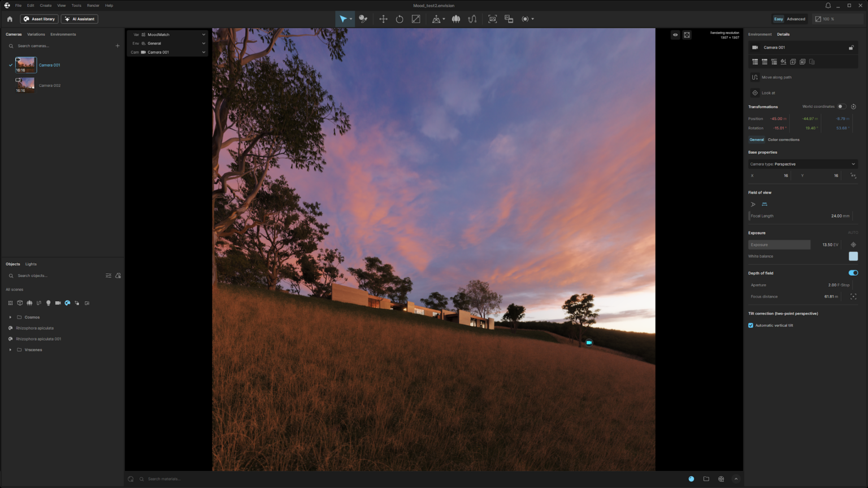The width and height of the screenshot is (868, 488).
Task: Switch interface to Easy mode
Action: tap(778, 19)
